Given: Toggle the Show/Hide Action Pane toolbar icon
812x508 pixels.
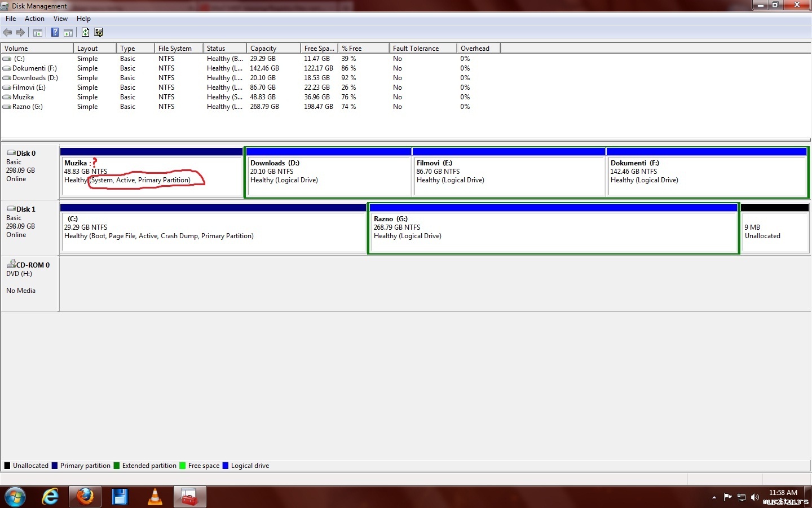Looking at the screenshot, I should click(x=68, y=33).
